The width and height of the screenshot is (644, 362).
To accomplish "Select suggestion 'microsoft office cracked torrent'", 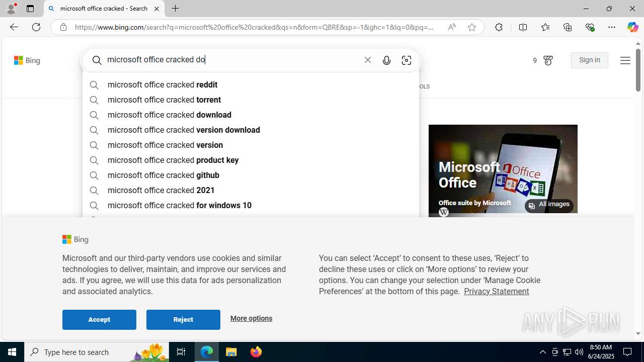I will (251, 100).
